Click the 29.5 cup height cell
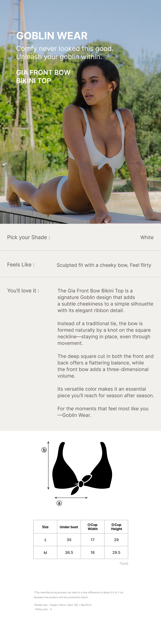This screenshot has height=644, width=161. [x=116, y=552]
